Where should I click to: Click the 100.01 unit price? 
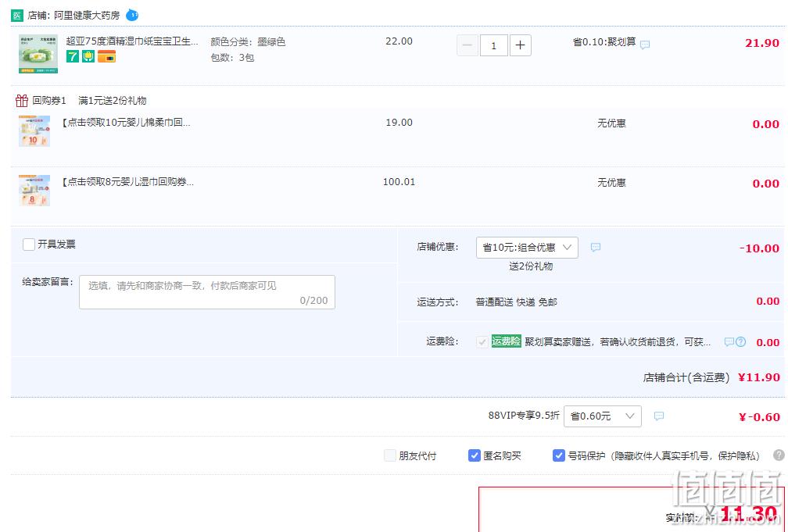coord(399,182)
